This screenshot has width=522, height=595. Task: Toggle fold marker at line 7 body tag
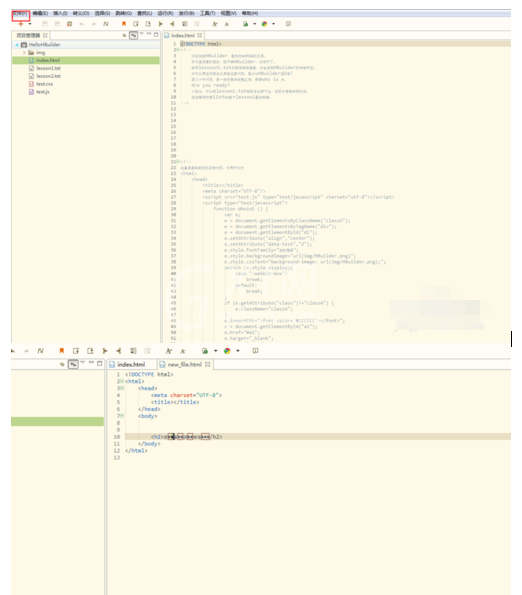pyautogui.click(x=122, y=416)
